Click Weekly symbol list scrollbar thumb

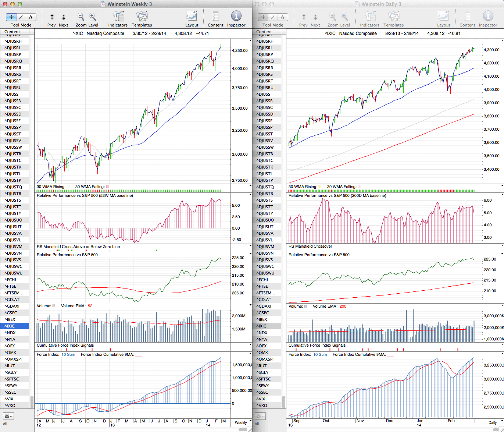[x=32, y=402]
